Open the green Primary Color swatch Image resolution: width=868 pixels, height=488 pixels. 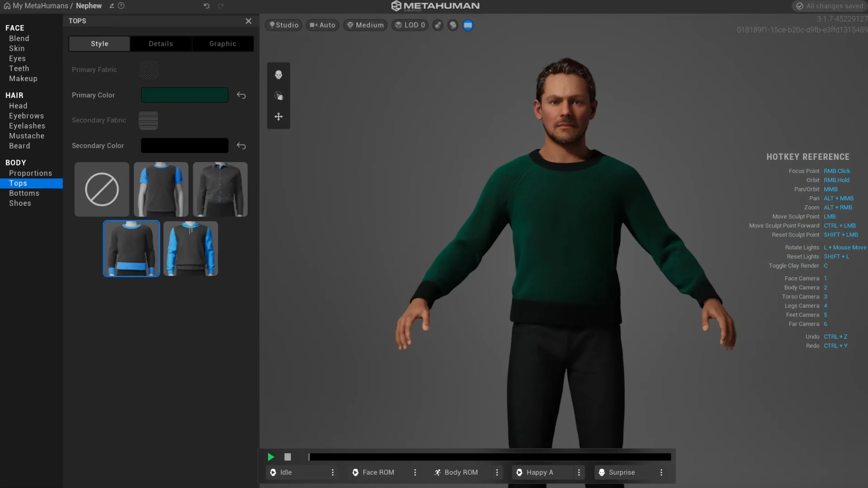(185, 95)
